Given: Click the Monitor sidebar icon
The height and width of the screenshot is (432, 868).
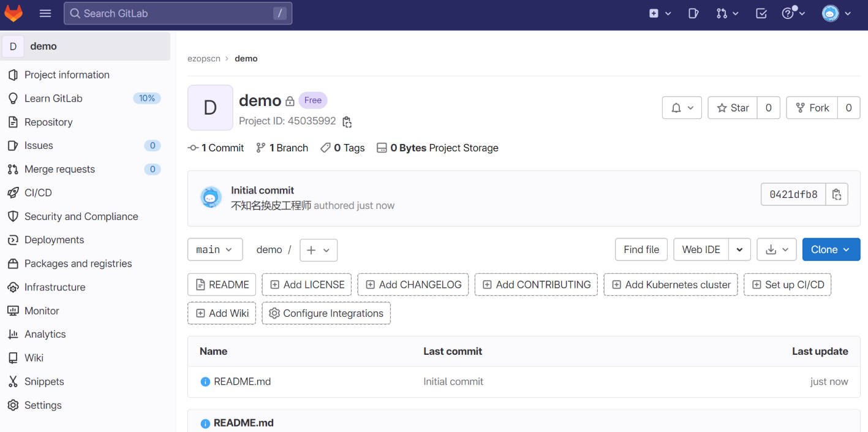Looking at the screenshot, I should click(x=13, y=311).
